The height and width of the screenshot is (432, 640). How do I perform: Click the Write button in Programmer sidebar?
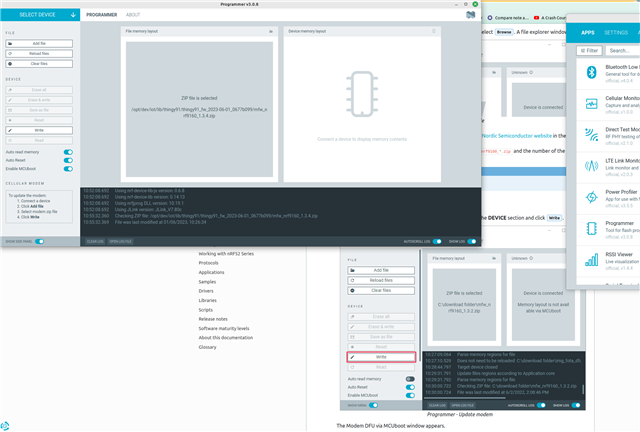[39, 130]
